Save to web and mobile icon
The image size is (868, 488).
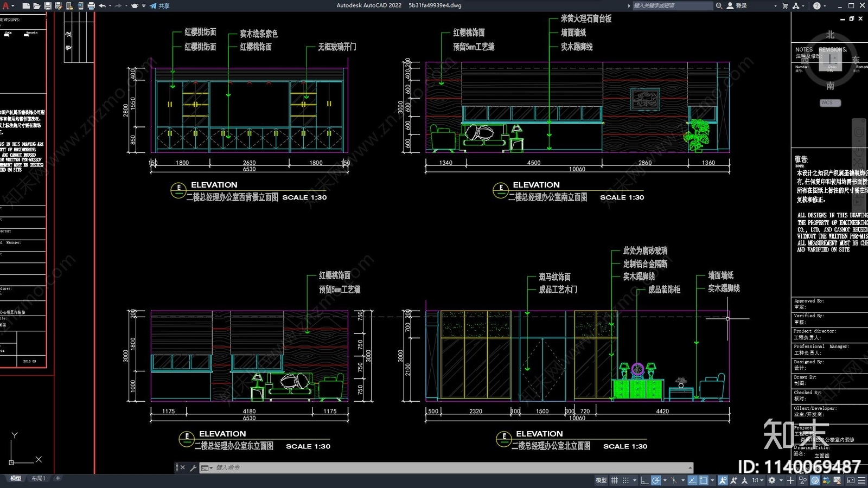(80, 5)
